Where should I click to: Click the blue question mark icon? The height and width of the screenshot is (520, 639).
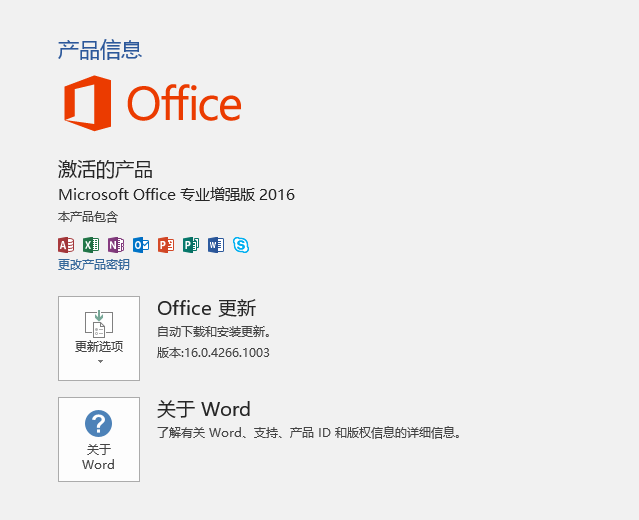(98, 423)
